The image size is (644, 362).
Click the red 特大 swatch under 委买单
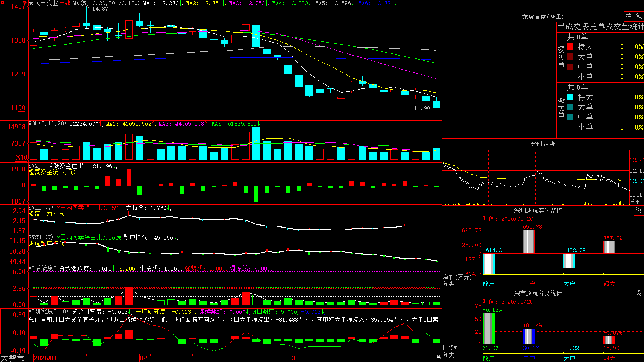(x=570, y=47)
